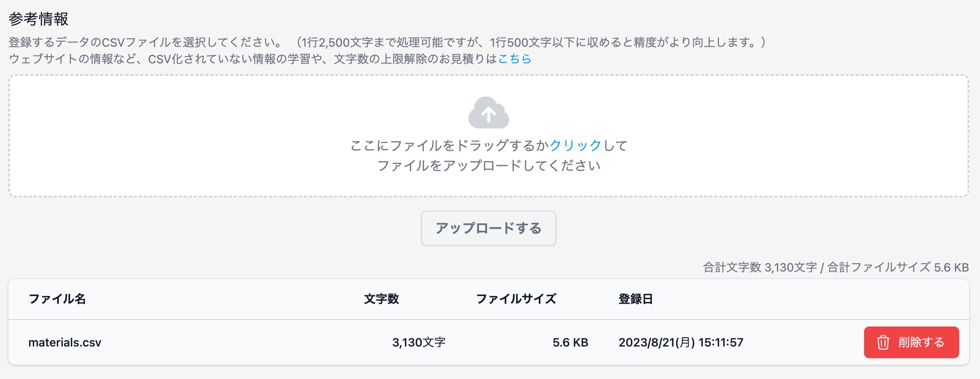Image resolution: width=980 pixels, height=379 pixels.
Task: Click empty space inside the dashed drop zone
Action: (x=201, y=136)
